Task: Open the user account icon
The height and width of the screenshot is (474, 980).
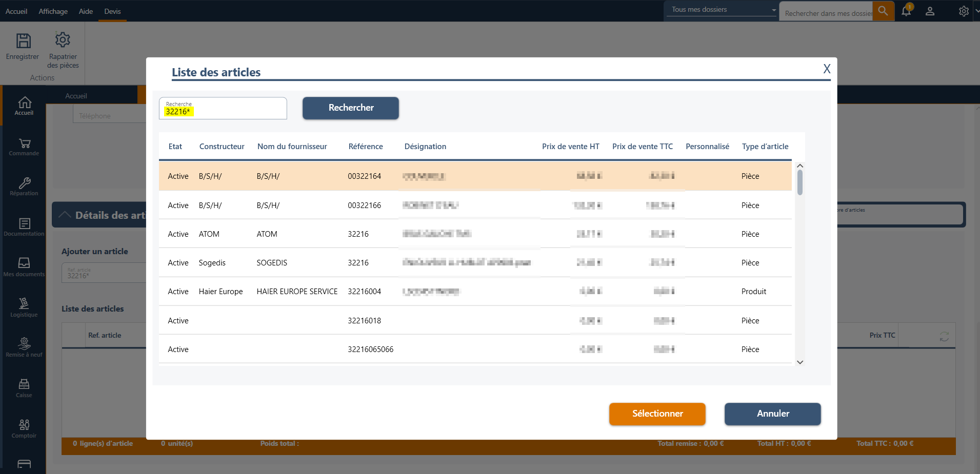Action: point(930,11)
